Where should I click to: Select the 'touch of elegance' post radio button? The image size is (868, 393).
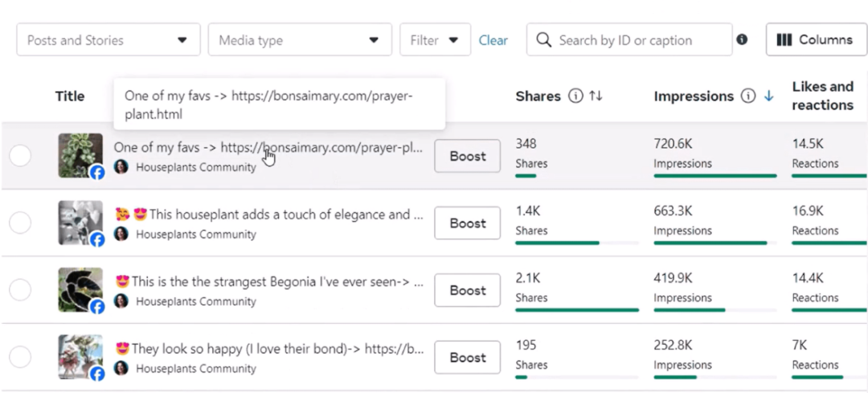click(20, 223)
